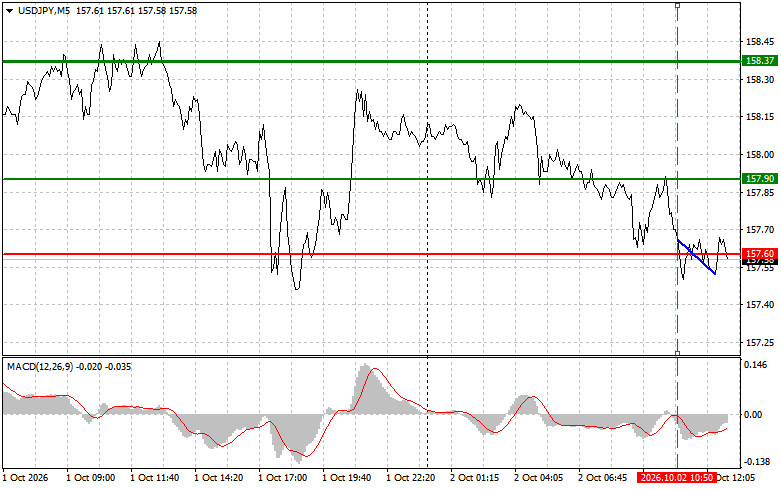Image resolution: width=781 pixels, height=489 pixels.
Task: Select the 2 Oct 06:45 time axis label
Action: point(602,478)
